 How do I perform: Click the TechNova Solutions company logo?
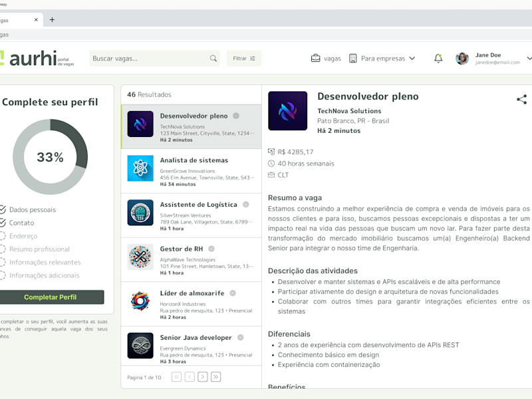click(287, 110)
